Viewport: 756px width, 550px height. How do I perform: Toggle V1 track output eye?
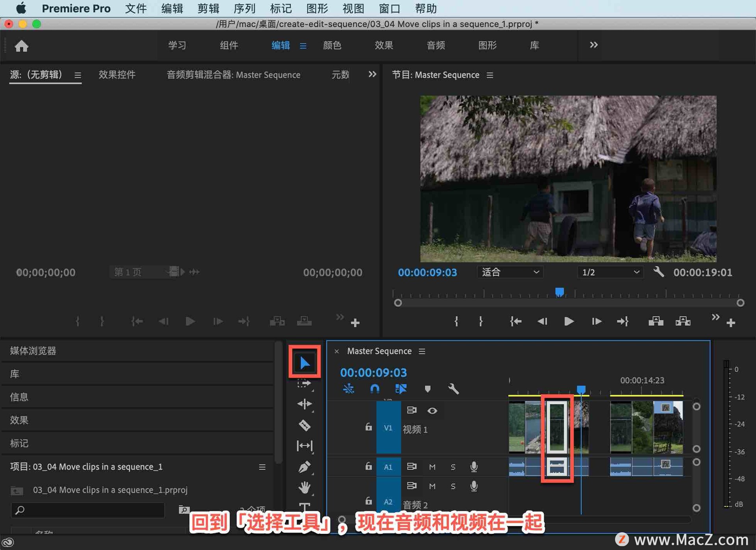(x=432, y=411)
